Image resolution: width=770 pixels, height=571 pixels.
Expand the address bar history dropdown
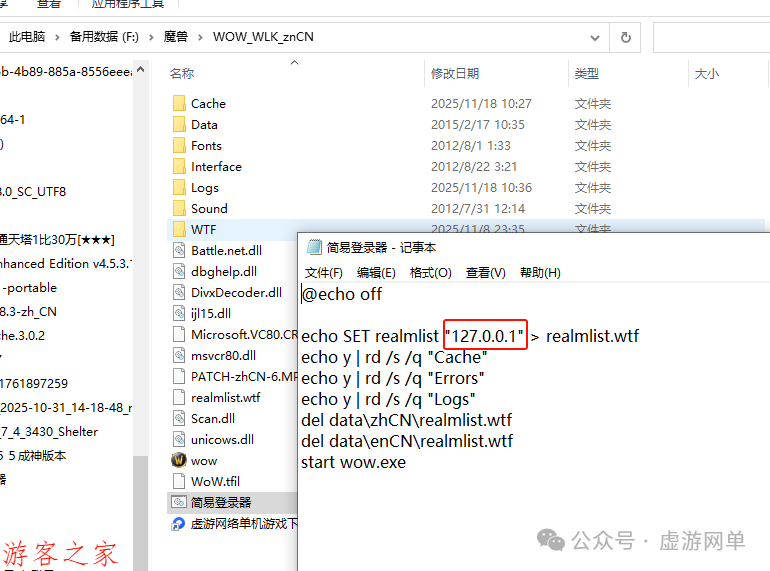(x=595, y=37)
